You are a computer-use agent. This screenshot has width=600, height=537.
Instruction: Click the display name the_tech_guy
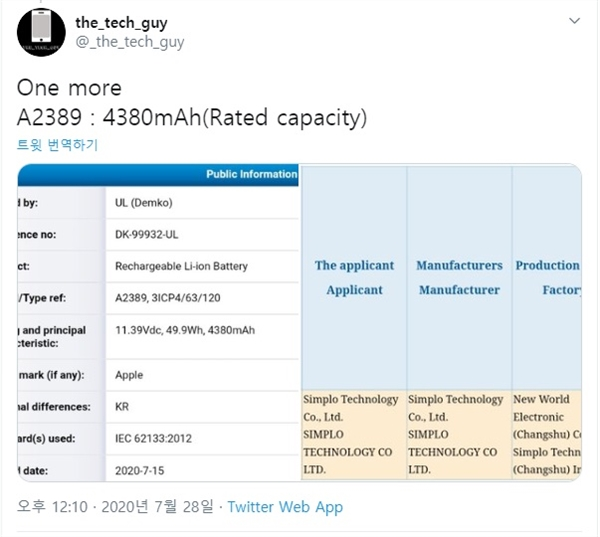(x=123, y=22)
